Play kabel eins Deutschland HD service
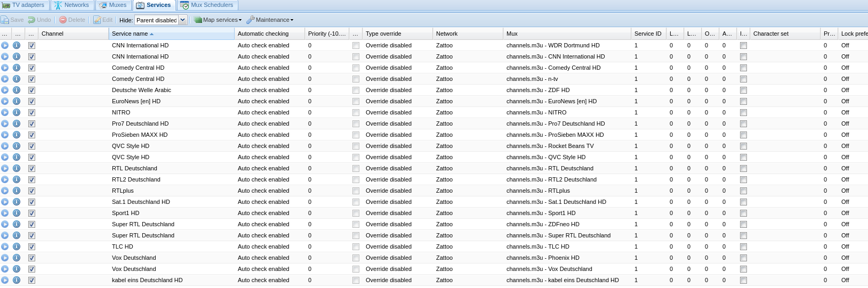868x288 pixels. 5,280
